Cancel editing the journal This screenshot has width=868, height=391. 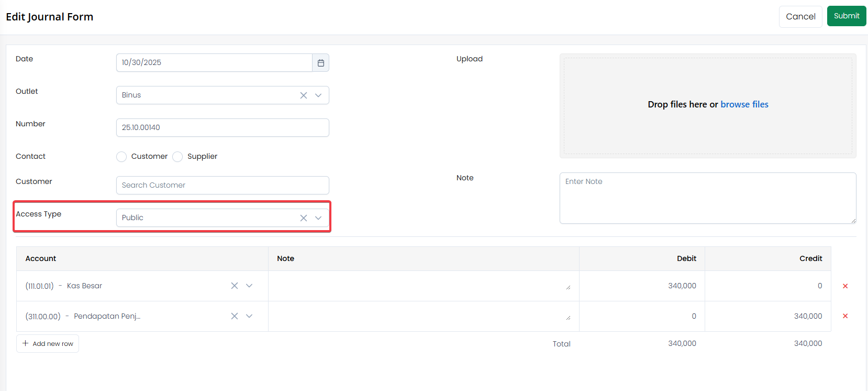click(800, 17)
